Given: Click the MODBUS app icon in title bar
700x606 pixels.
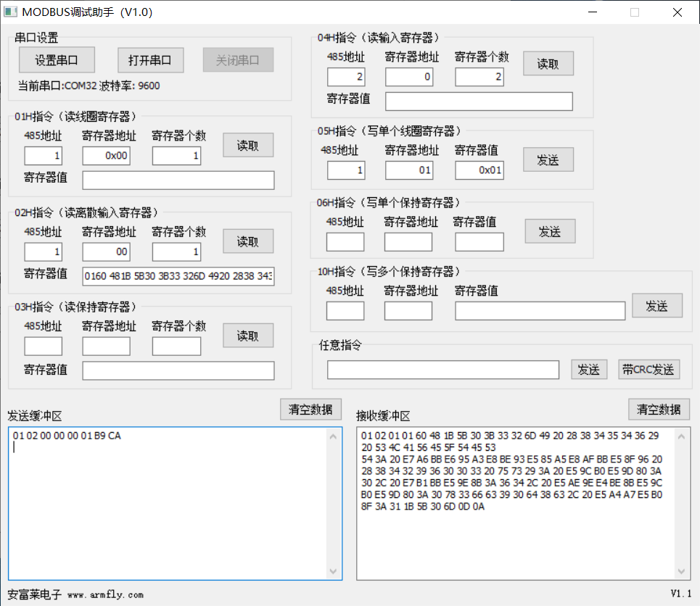Looking at the screenshot, I should [10, 12].
